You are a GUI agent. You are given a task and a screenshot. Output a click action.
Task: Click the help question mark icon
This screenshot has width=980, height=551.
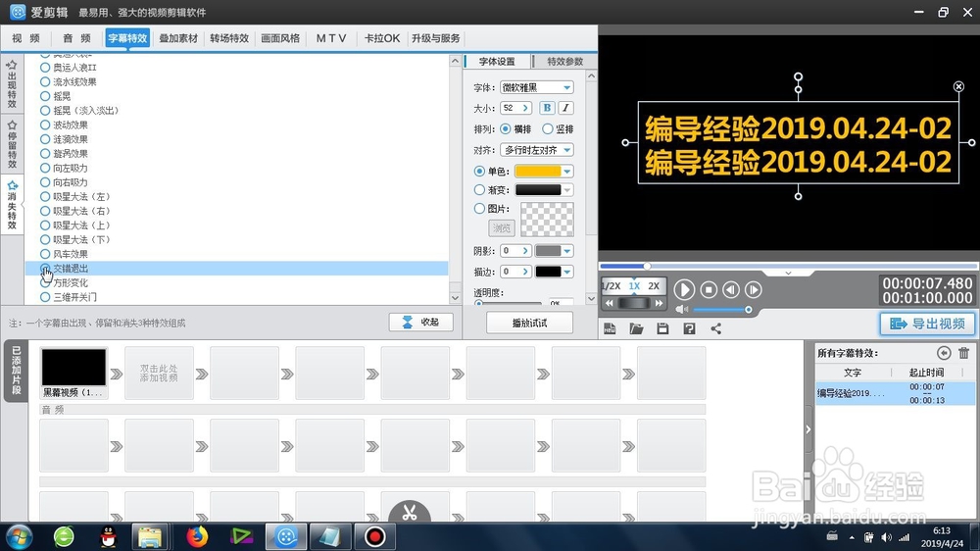tap(689, 328)
